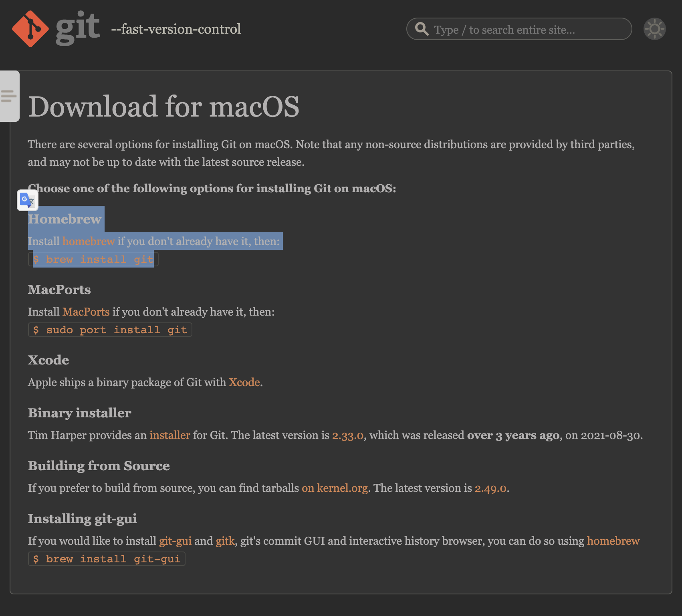Click '$ brew install git' code block
Viewport: 682px width, 616px height.
[x=93, y=259]
